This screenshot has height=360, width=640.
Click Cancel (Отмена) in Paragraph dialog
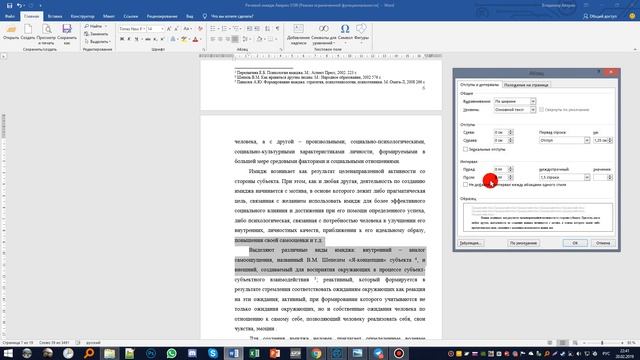click(x=603, y=243)
